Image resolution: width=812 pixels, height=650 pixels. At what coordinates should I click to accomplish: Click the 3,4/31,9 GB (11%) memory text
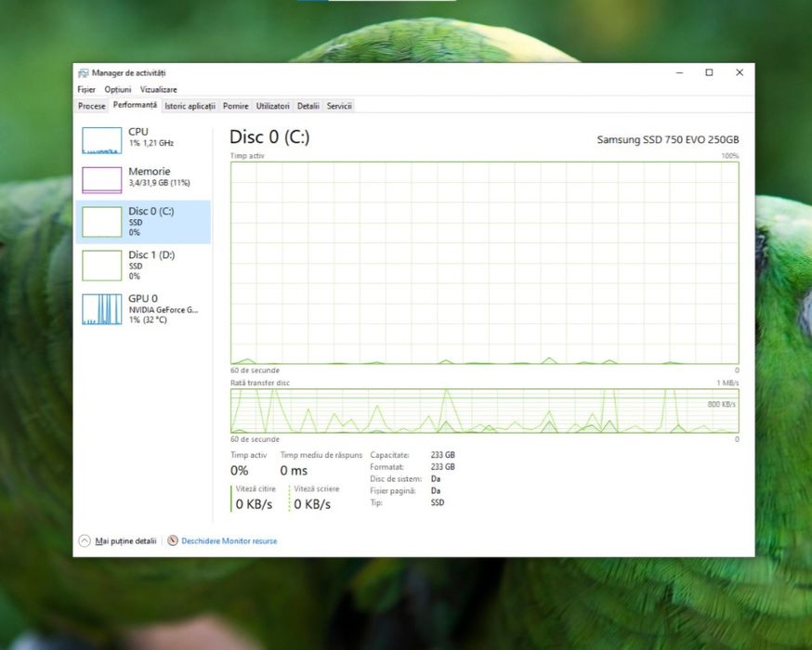click(x=160, y=183)
